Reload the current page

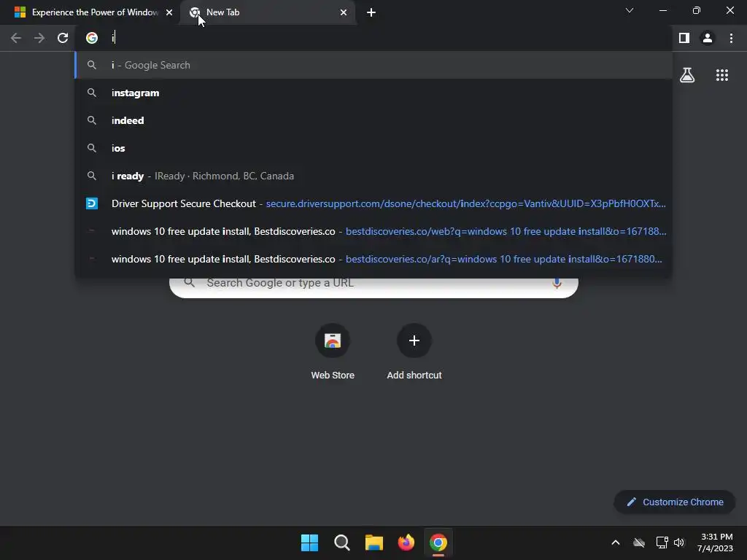tap(63, 38)
